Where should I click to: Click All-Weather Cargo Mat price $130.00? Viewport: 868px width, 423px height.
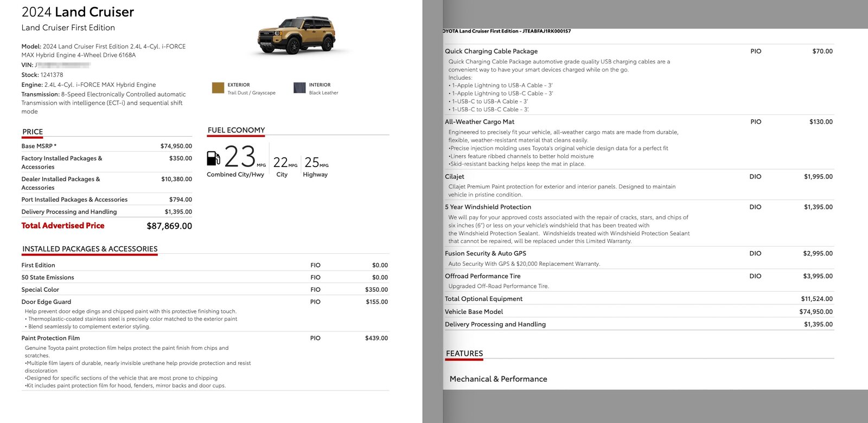[x=821, y=121]
